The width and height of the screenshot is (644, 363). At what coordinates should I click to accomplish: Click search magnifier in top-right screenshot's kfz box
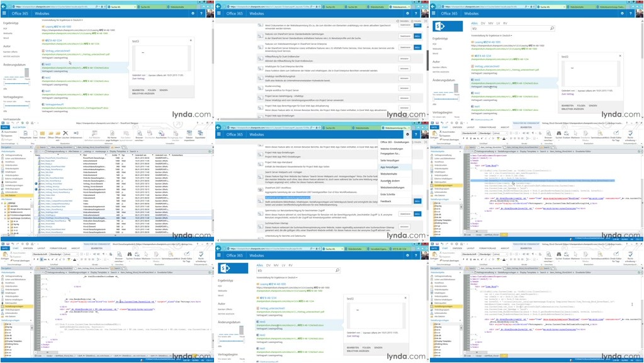click(551, 28)
